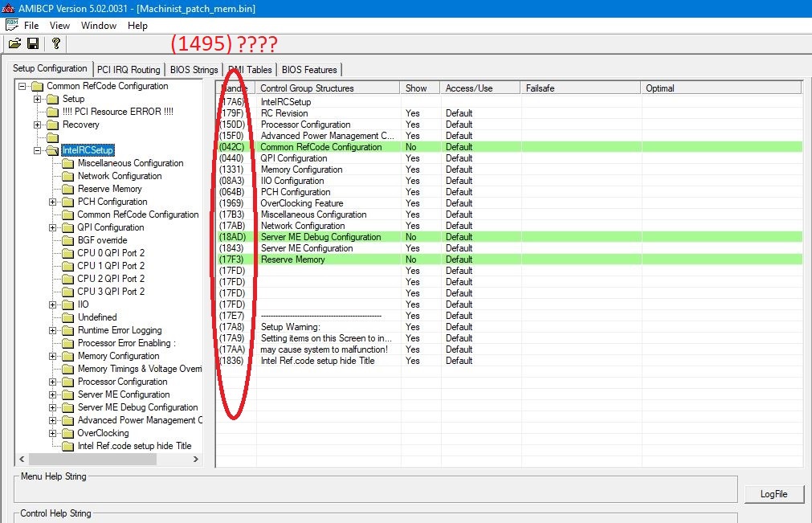Expand the Setup tree node

(x=37, y=99)
